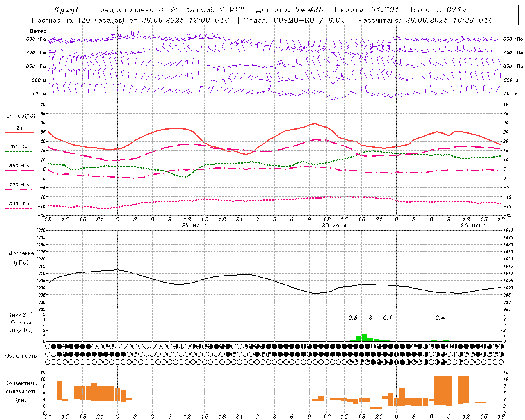Screen dimensions: 525x420
Task: Click the Рассчитано: 26.06.2025 16:38 UTC timestamp
Action: click(x=426, y=20)
